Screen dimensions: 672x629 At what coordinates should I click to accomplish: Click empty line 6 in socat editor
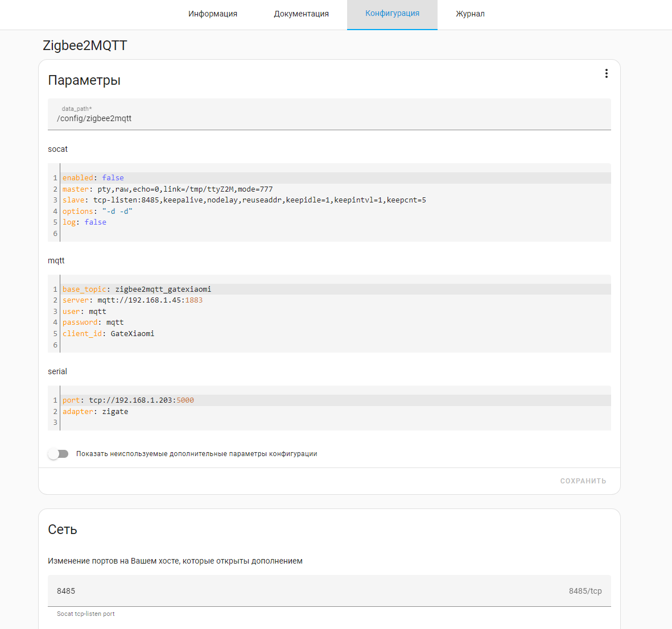(335, 234)
